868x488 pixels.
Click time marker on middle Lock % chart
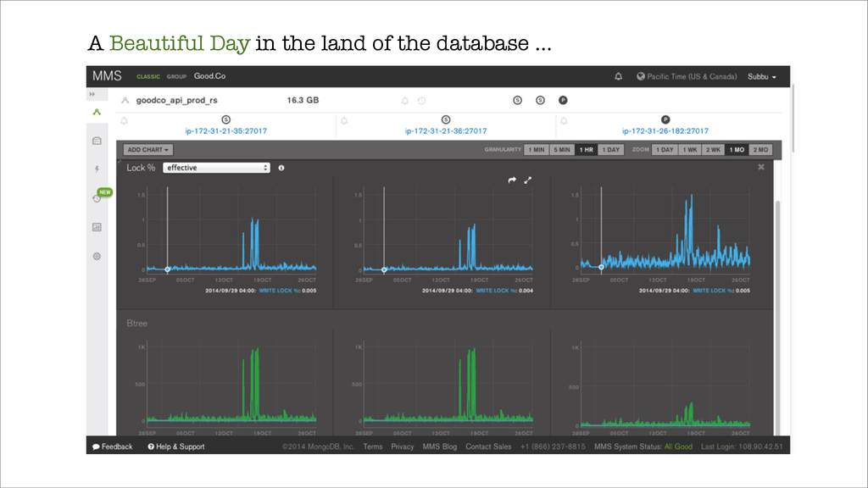(384, 270)
